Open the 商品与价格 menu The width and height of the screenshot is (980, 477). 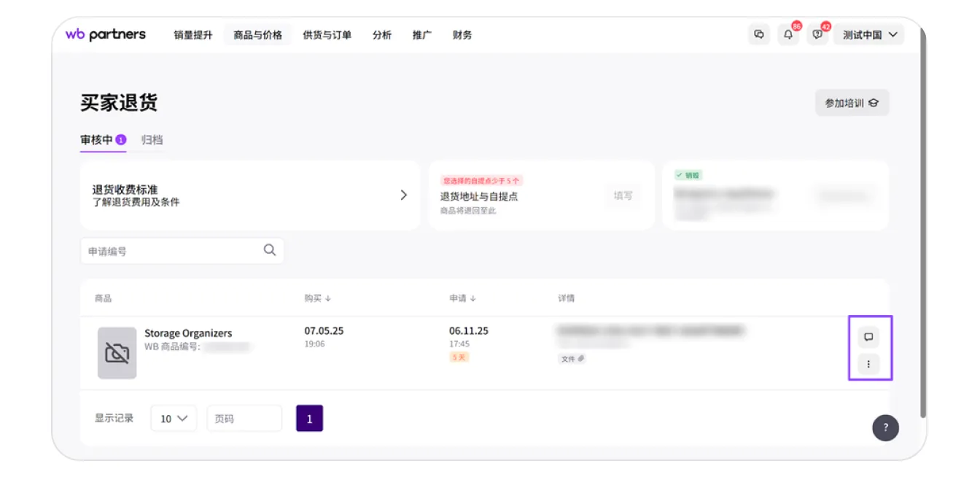point(257,34)
